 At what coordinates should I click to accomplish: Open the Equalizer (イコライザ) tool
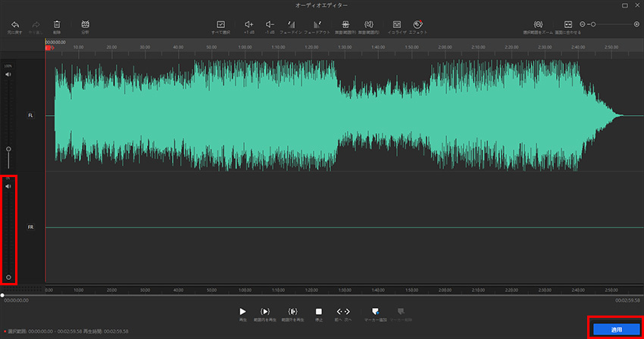[x=396, y=25]
